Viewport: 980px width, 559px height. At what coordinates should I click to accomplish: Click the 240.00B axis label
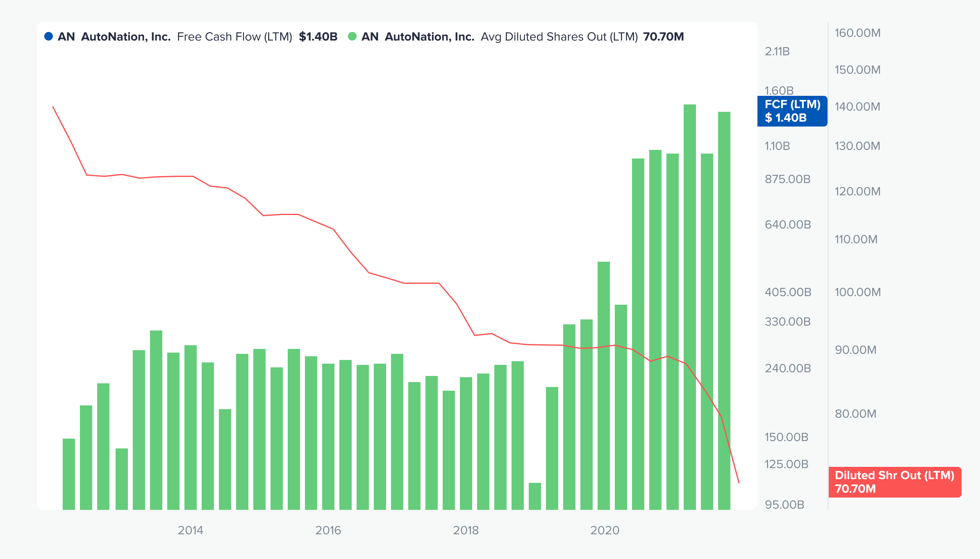coord(788,368)
